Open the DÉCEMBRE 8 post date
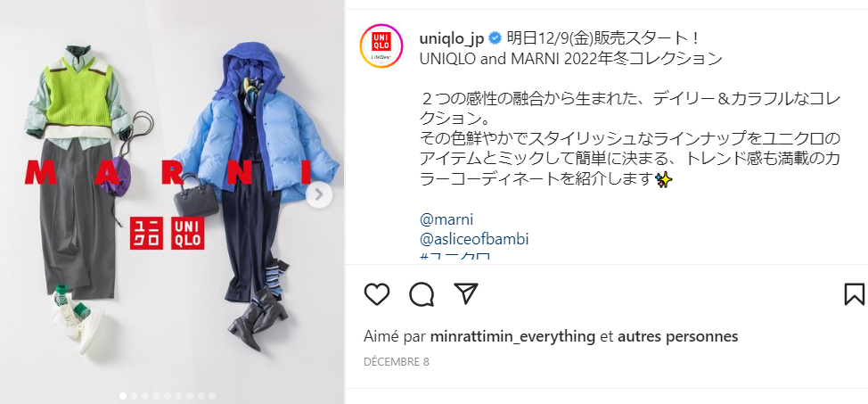868x404 pixels. (397, 362)
